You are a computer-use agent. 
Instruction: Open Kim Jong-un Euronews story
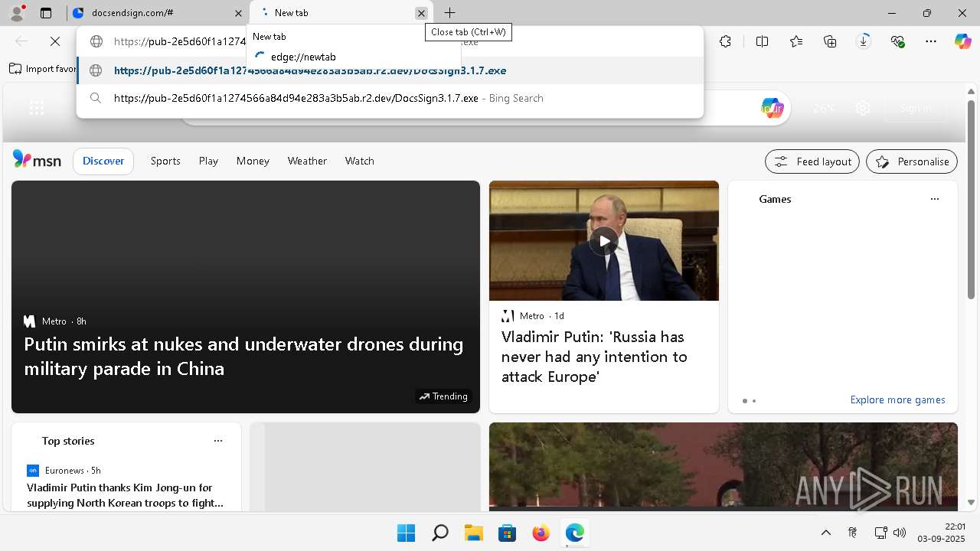point(125,495)
